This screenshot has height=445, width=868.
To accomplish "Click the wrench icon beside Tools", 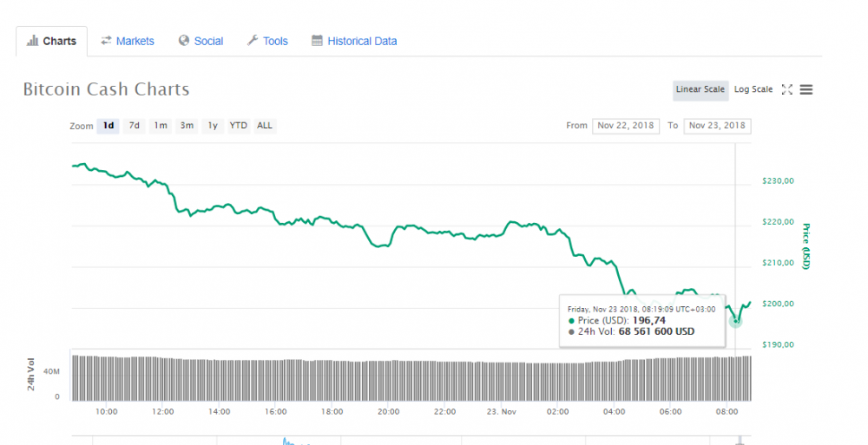I will pos(253,41).
